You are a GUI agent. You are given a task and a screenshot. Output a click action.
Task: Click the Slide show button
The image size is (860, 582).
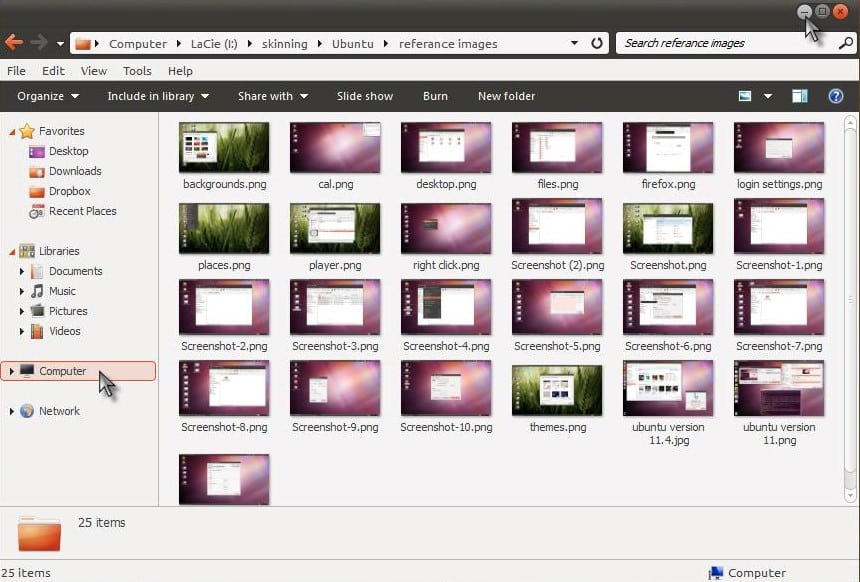(x=365, y=96)
